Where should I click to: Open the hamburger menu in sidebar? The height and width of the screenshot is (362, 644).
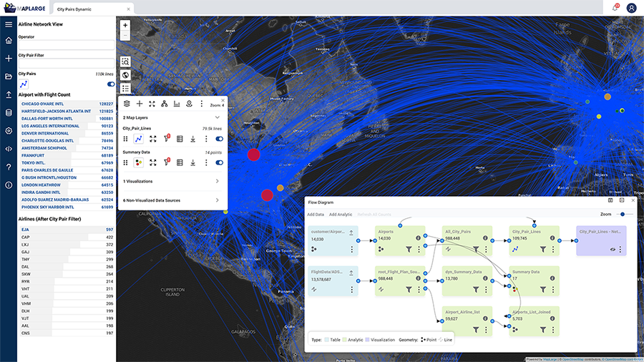pyautogui.click(x=9, y=24)
